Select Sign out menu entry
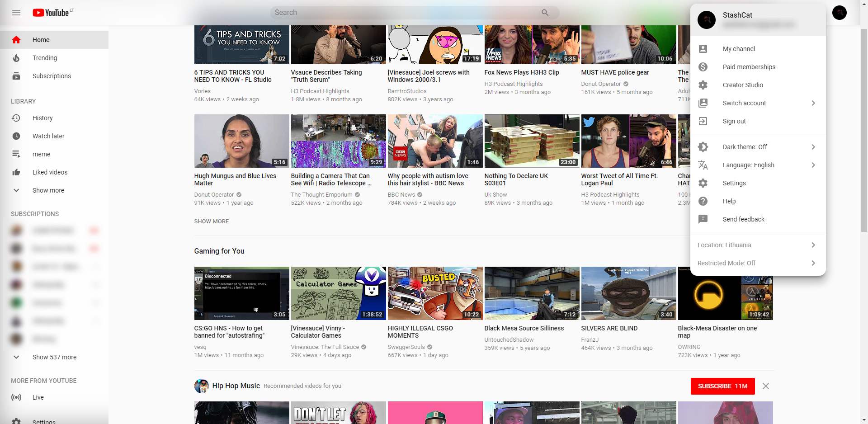 coord(758,121)
